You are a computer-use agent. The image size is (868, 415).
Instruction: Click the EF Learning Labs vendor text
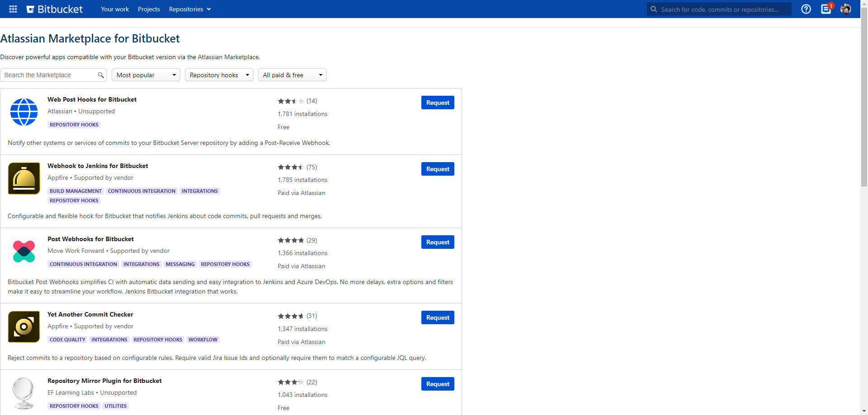click(71, 392)
